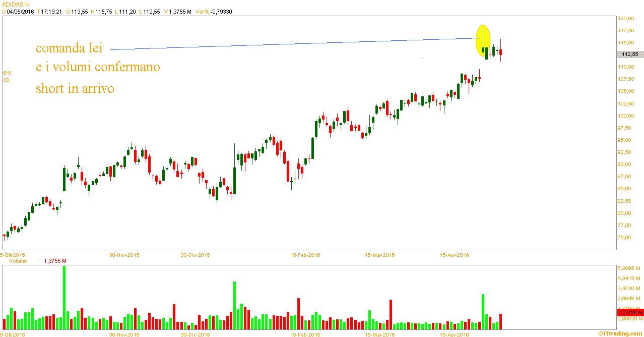This screenshot has width=644, height=337.
Task: Select the date value 04/05/2016
Action: pyautogui.click(x=21, y=11)
